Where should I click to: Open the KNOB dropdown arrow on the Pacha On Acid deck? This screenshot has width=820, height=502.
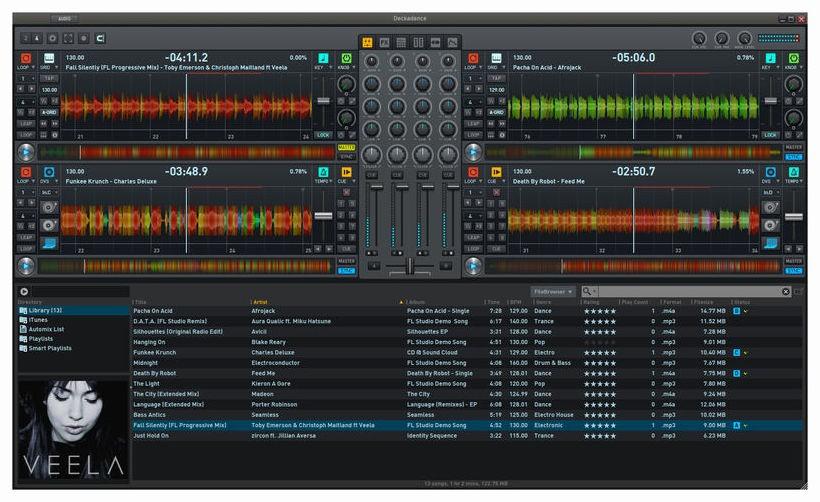[x=801, y=67]
